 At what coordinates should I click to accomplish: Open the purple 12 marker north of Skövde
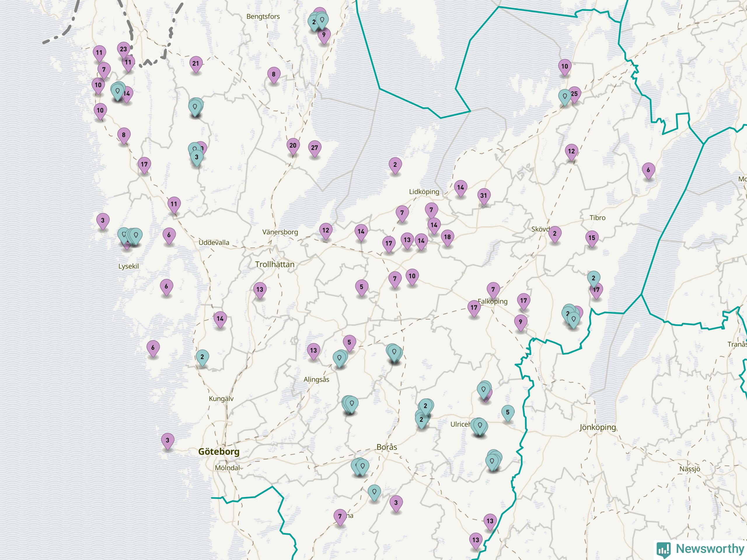point(571,152)
